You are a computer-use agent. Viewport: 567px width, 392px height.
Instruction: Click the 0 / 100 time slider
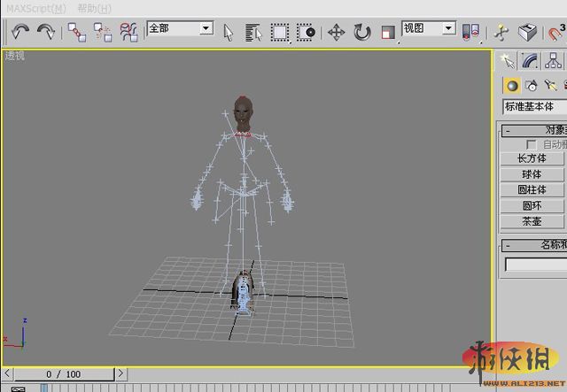[x=63, y=374]
